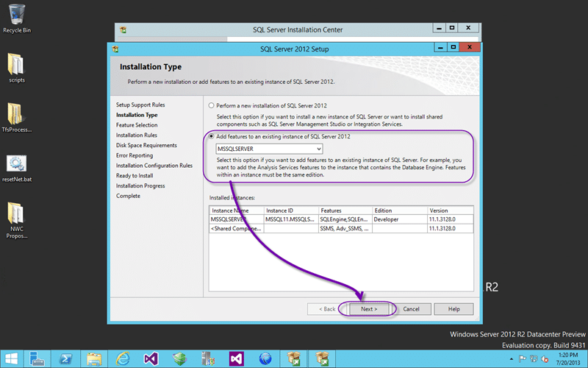Show hidden system tray icons
This screenshot has height=368, width=588.
pyautogui.click(x=512, y=359)
